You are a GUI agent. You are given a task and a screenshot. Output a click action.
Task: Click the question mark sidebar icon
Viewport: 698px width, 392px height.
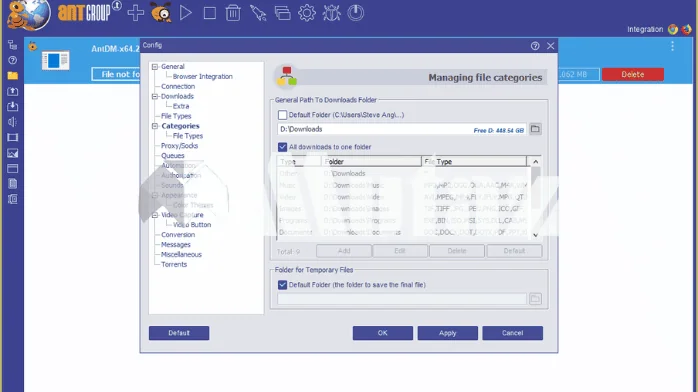pos(12,60)
